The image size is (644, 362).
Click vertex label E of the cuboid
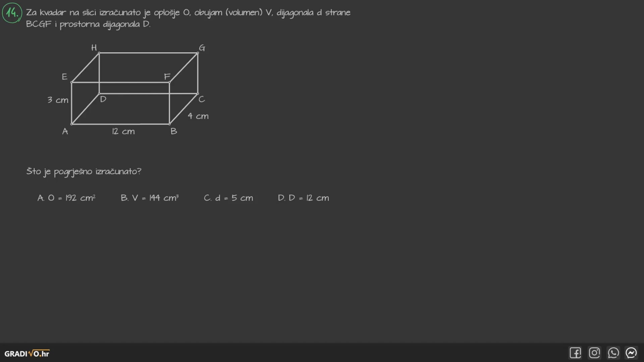64,77
